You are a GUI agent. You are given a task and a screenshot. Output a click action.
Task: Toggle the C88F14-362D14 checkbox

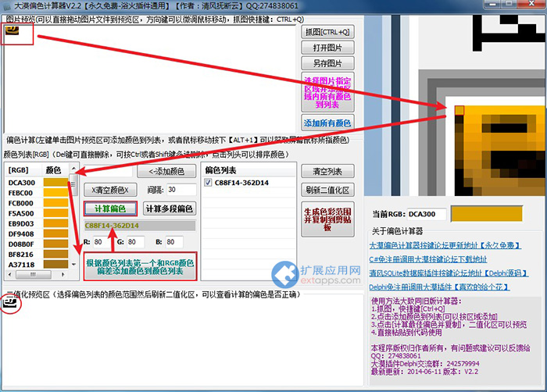tap(209, 183)
